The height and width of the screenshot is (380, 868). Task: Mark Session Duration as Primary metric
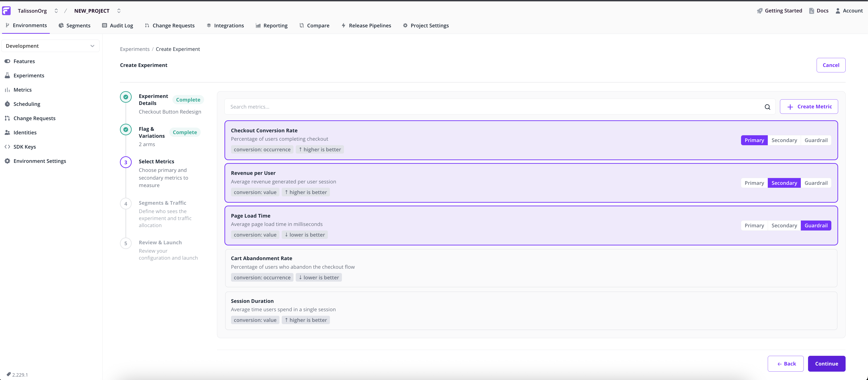coord(754,311)
